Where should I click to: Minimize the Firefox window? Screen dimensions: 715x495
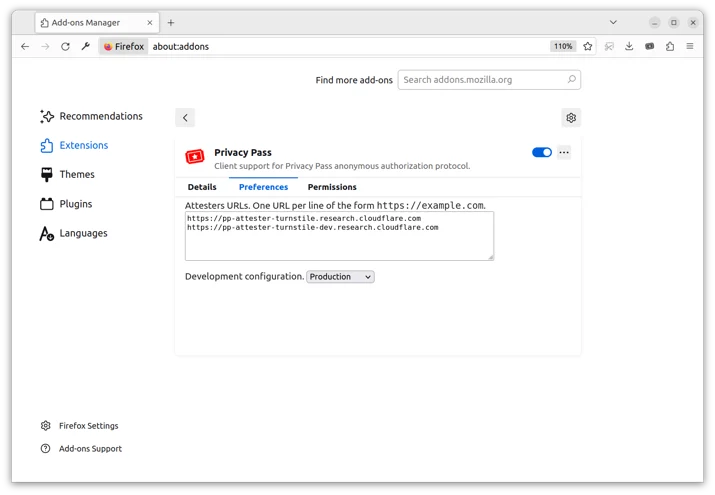[x=654, y=22]
